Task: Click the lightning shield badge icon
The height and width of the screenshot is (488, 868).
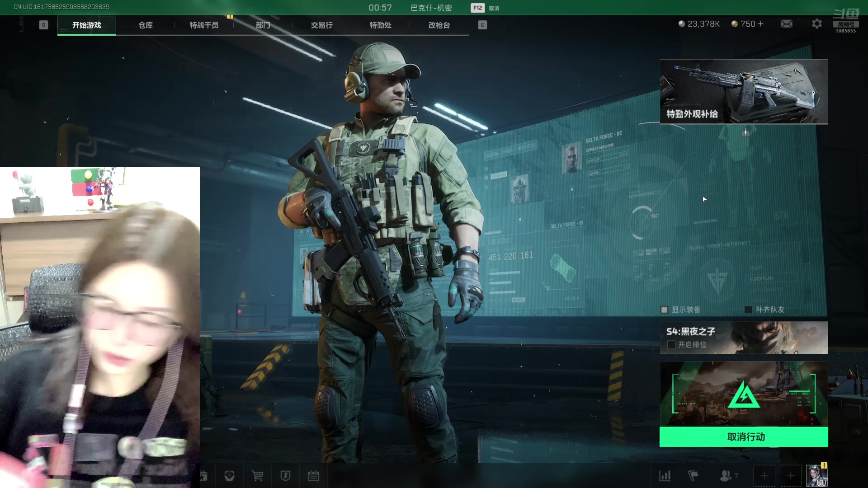Action: point(285,476)
